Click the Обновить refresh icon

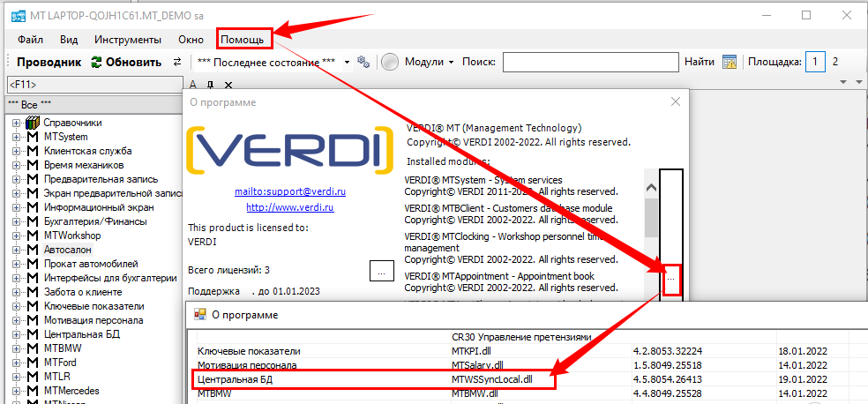point(96,63)
